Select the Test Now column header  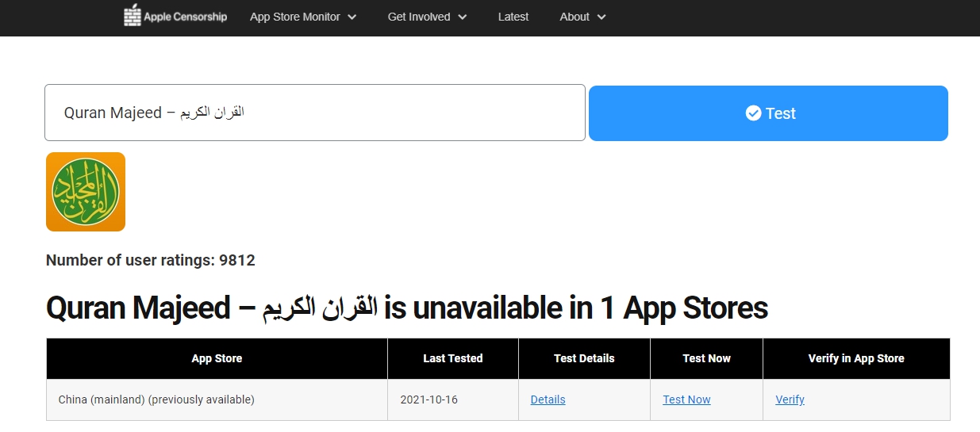706,358
